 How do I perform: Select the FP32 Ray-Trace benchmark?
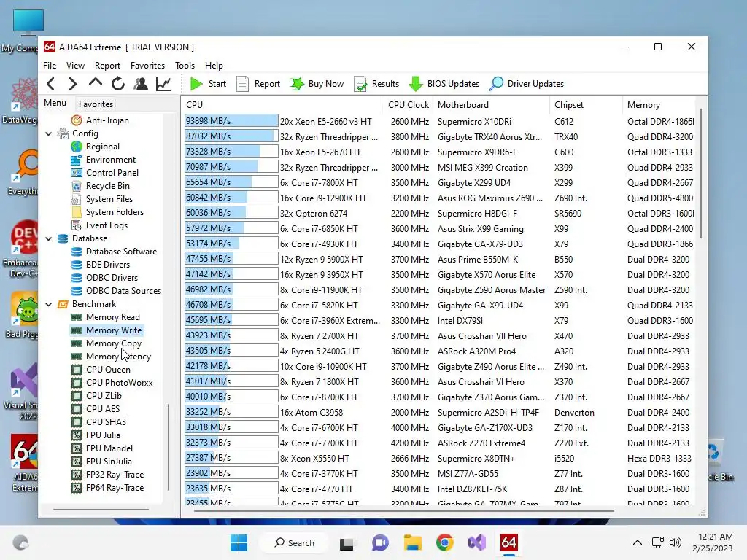coord(107,475)
